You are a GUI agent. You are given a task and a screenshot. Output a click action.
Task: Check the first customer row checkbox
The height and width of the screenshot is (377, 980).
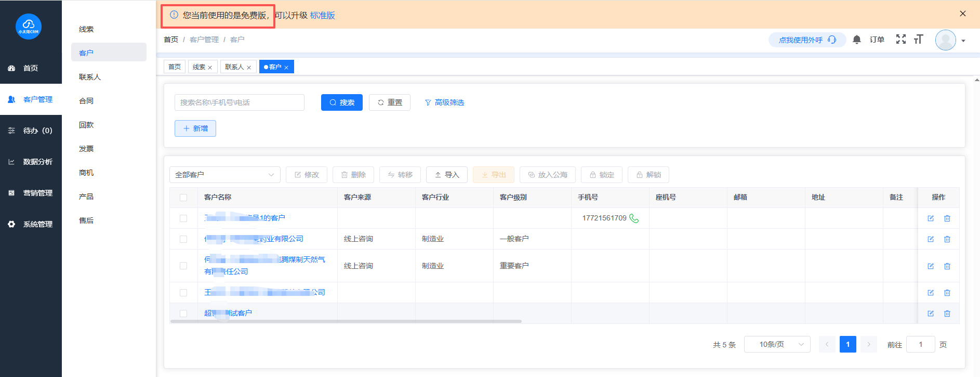coord(183,218)
